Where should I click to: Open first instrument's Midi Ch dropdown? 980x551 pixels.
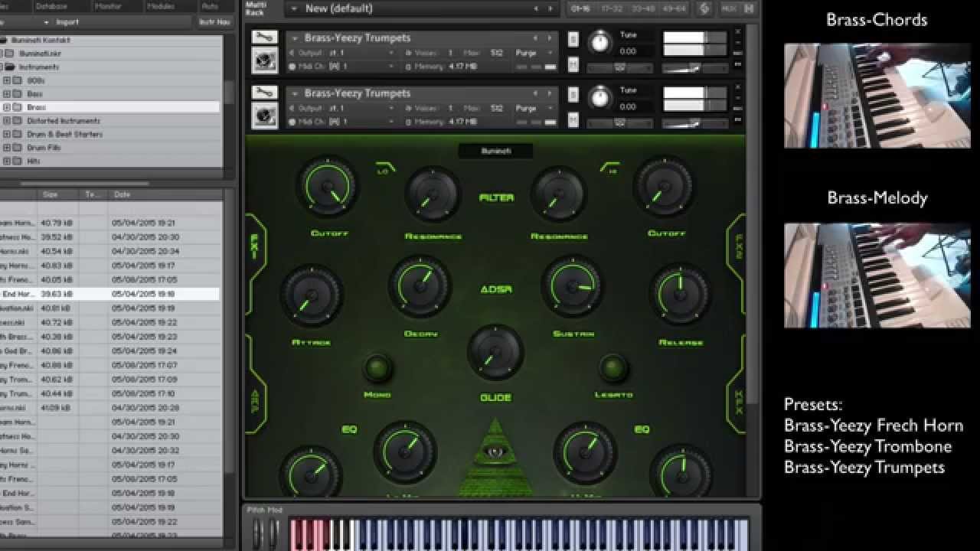341,67
